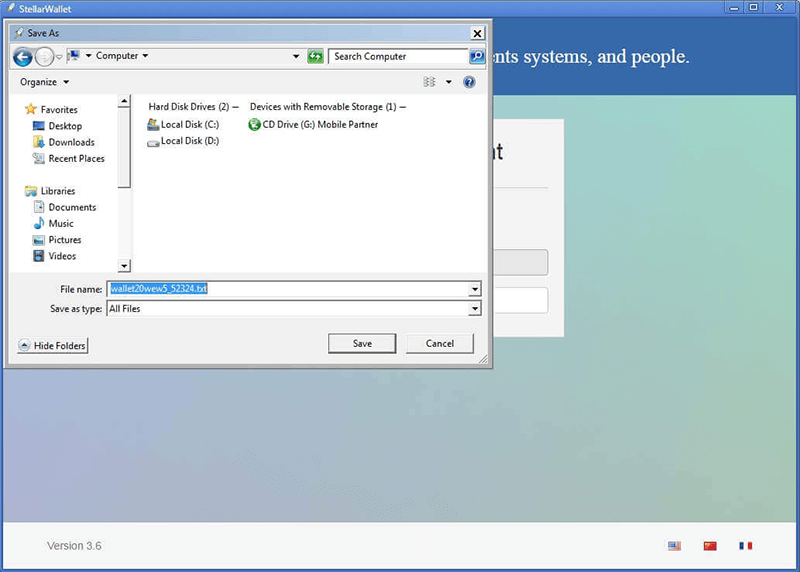Open the view options dropdown arrow
Viewport: 800px width, 572px height.
point(448,82)
